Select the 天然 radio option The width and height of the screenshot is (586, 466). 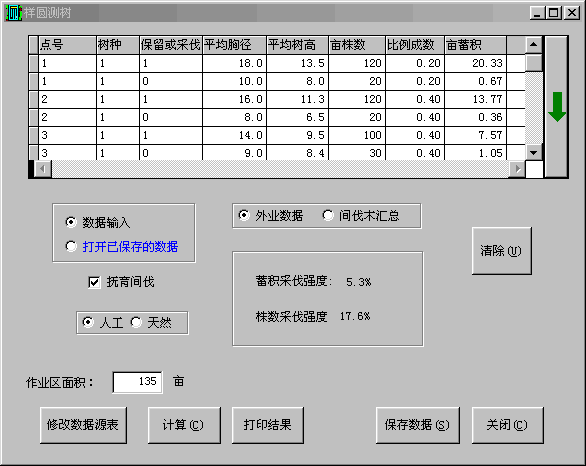click(136, 322)
